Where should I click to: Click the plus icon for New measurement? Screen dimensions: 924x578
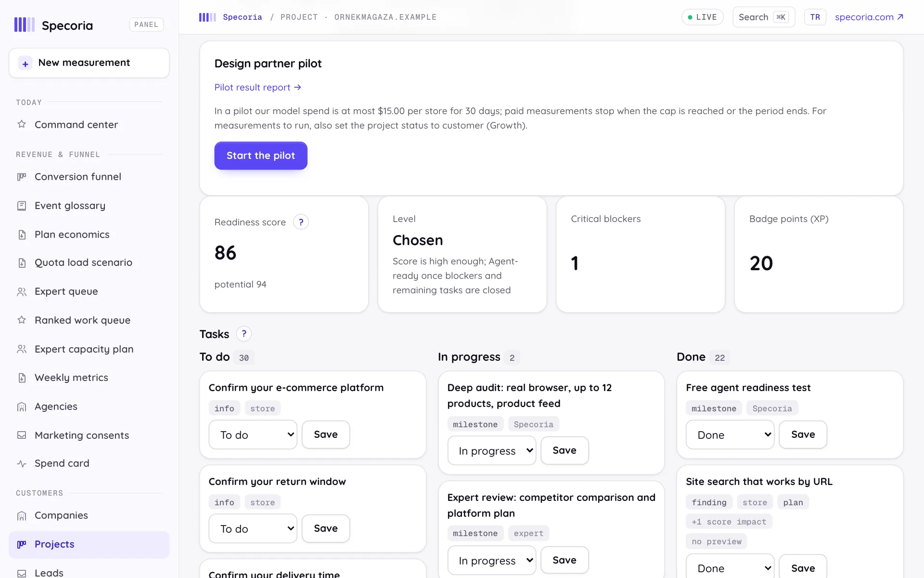coord(25,63)
